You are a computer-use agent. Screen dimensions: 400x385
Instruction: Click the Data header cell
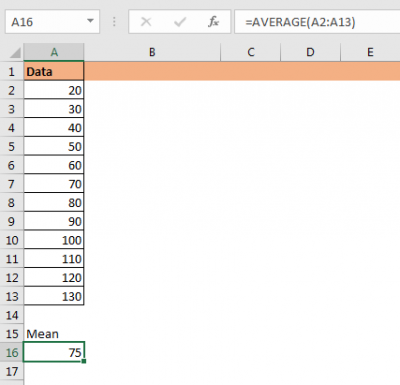pyautogui.click(x=54, y=71)
